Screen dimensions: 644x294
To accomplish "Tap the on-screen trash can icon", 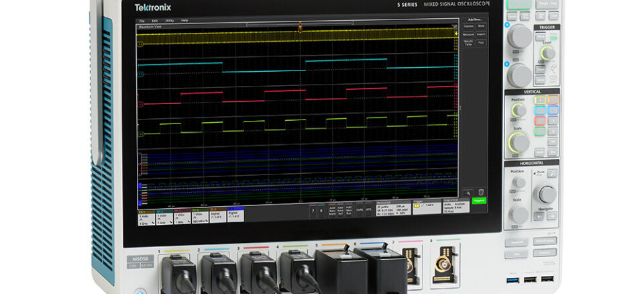I will point(481,192).
